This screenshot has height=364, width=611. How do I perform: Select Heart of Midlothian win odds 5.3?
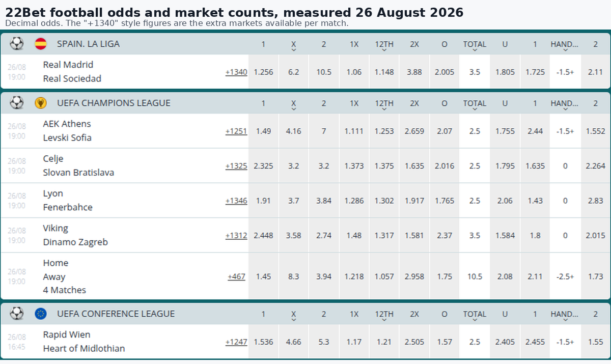tap(324, 342)
